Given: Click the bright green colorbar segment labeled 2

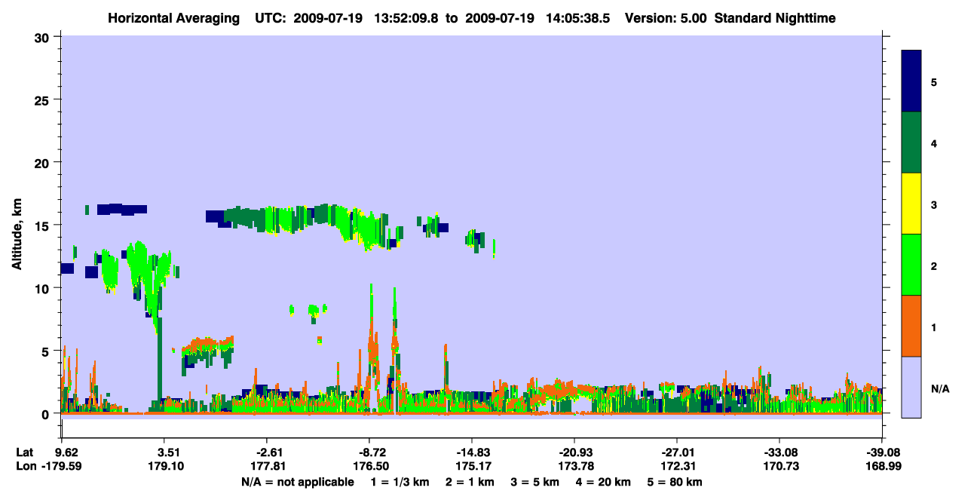Looking at the screenshot, I should (x=911, y=265).
